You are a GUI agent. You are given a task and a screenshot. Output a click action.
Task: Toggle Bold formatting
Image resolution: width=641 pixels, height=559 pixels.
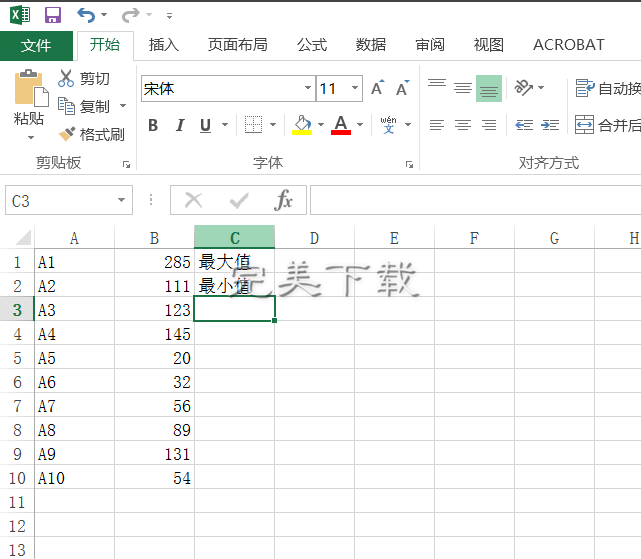(x=153, y=125)
